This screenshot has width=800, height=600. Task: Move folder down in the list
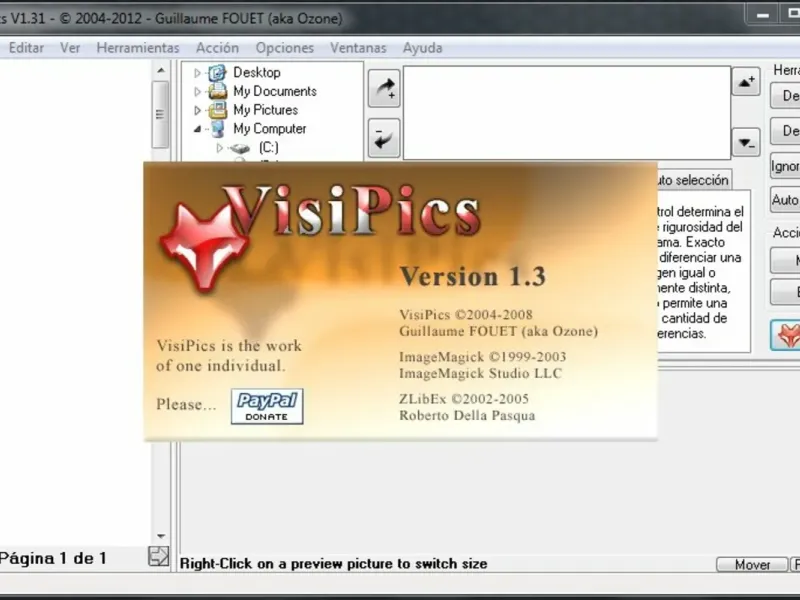click(x=746, y=142)
